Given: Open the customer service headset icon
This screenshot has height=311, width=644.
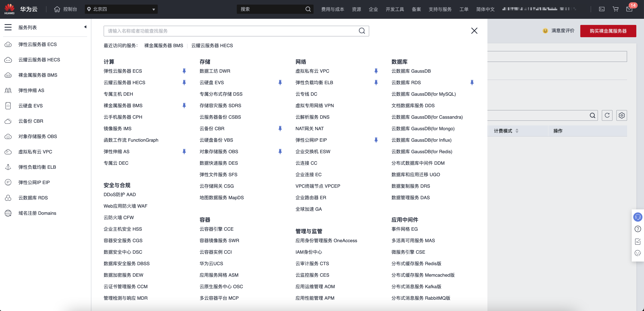Looking at the screenshot, I should pos(638,217).
